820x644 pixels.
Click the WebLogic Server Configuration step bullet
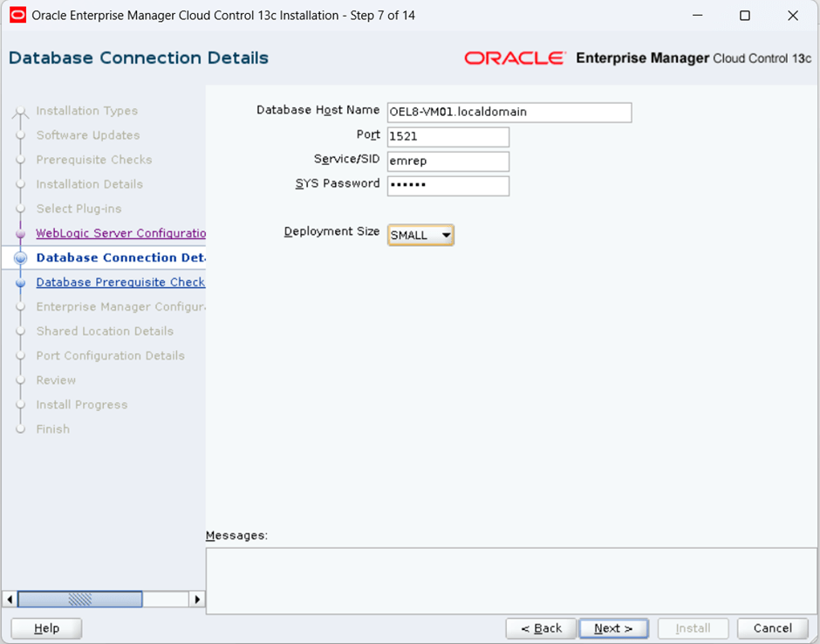(20, 234)
